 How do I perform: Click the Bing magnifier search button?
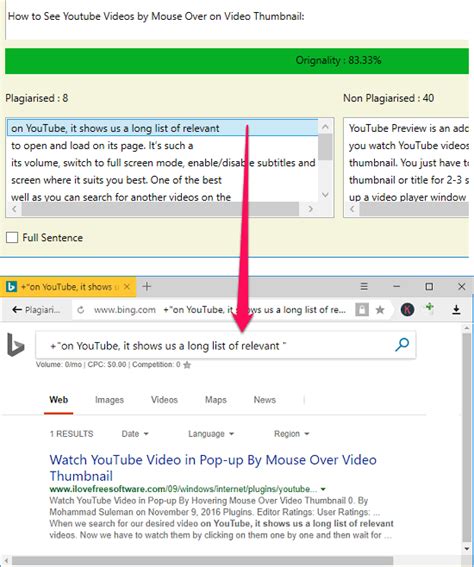[x=402, y=345]
